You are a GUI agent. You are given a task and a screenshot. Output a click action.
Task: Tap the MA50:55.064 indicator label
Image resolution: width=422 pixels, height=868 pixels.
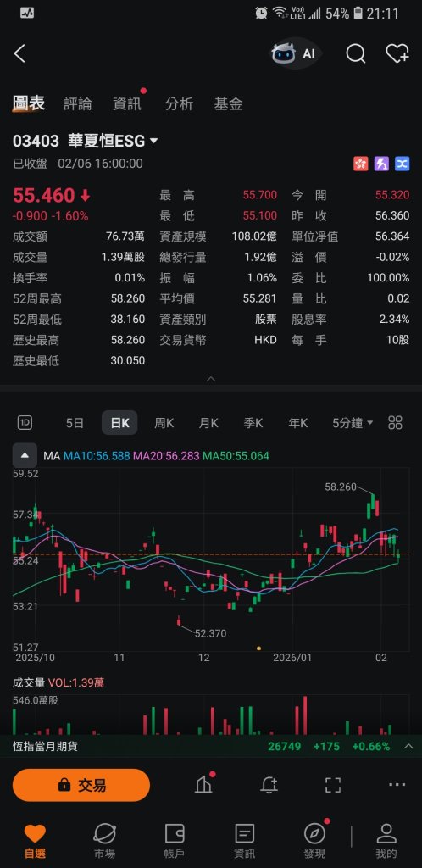click(x=236, y=456)
